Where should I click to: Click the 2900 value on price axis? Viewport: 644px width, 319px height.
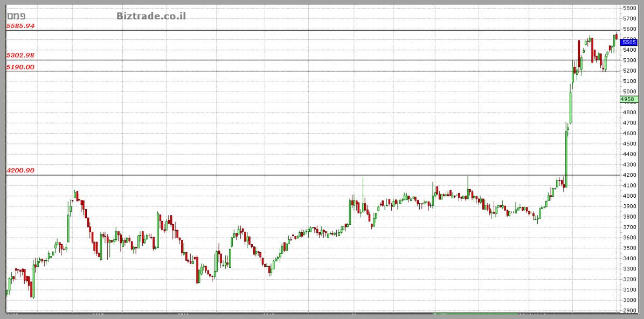coord(629,311)
